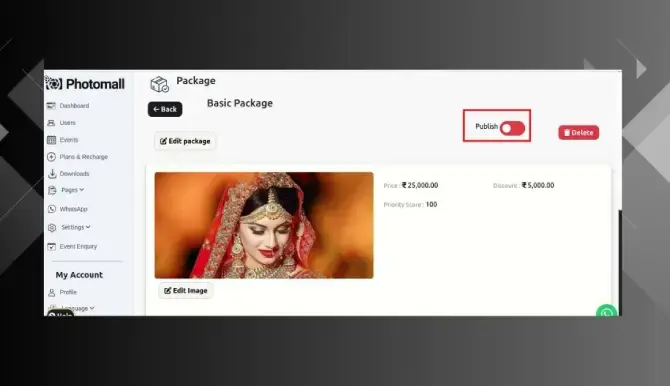Image resolution: width=670 pixels, height=386 pixels.
Task: Click the package box icon in header
Action: coord(159,84)
